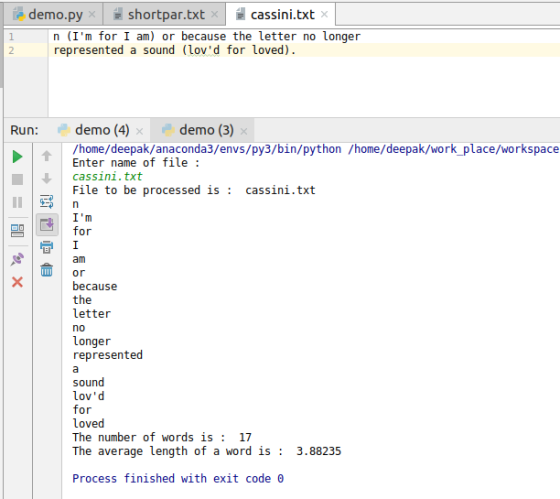Image resolution: width=560 pixels, height=499 pixels.
Task: Click the Python file icon on demo.py tab
Action: (18, 15)
